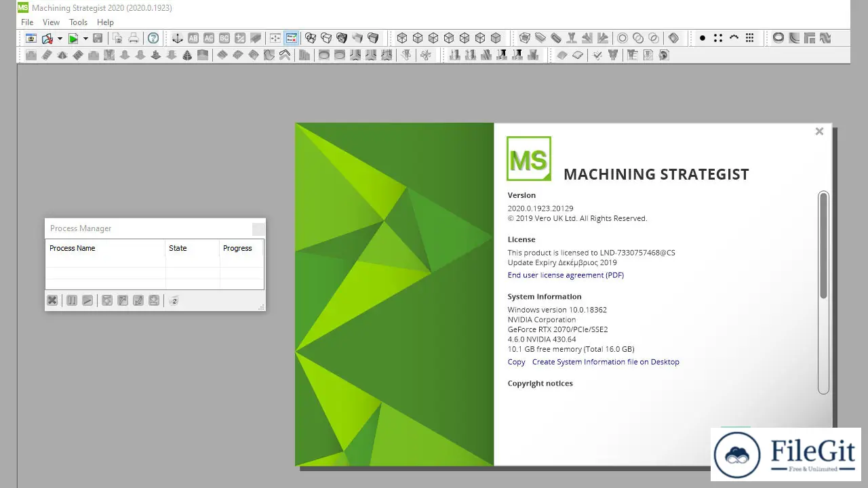Image resolution: width=868 pixels, height=488 pixels.
Task: Open the View menu
Action: (51, 22)
